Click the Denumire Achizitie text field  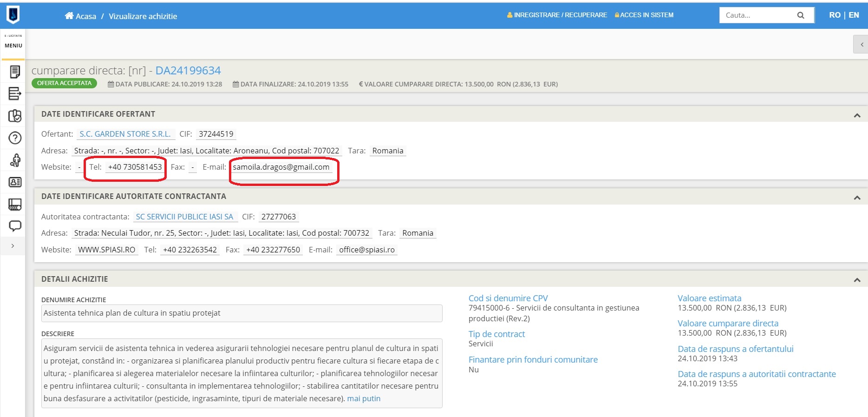tap(242, 313)
